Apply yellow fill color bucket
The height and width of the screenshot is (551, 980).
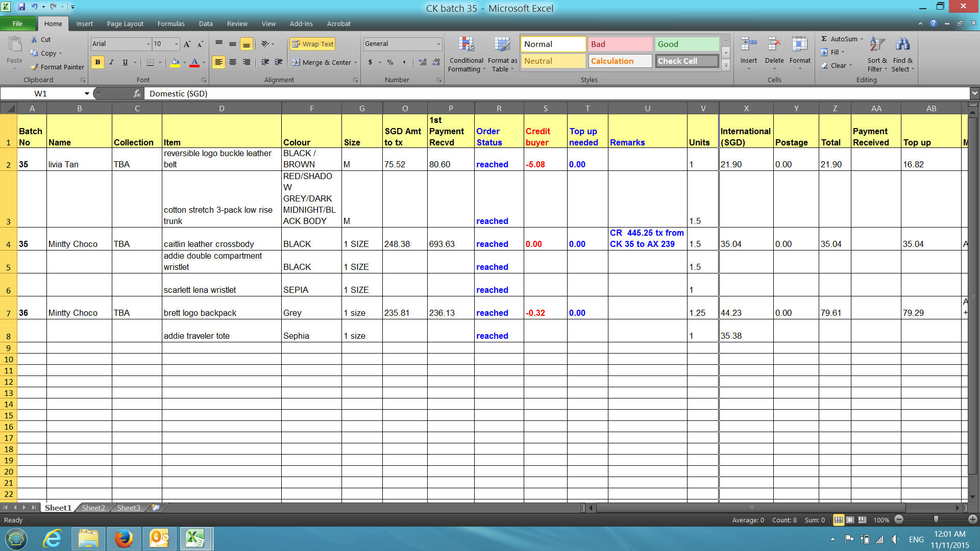pyautogui.click(x=175, y=62)
